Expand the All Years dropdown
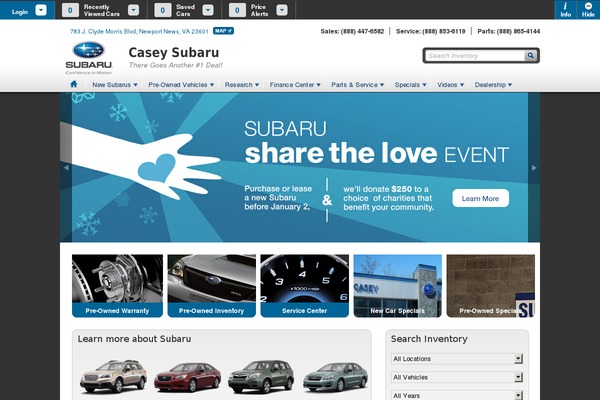The image size is (600, 400). pyautogui.click(x=457, y=395)
